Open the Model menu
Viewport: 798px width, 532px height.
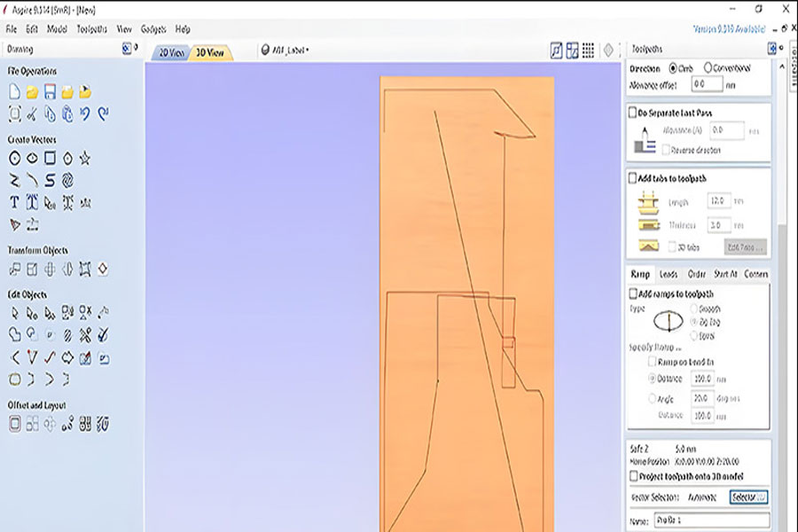57,29
